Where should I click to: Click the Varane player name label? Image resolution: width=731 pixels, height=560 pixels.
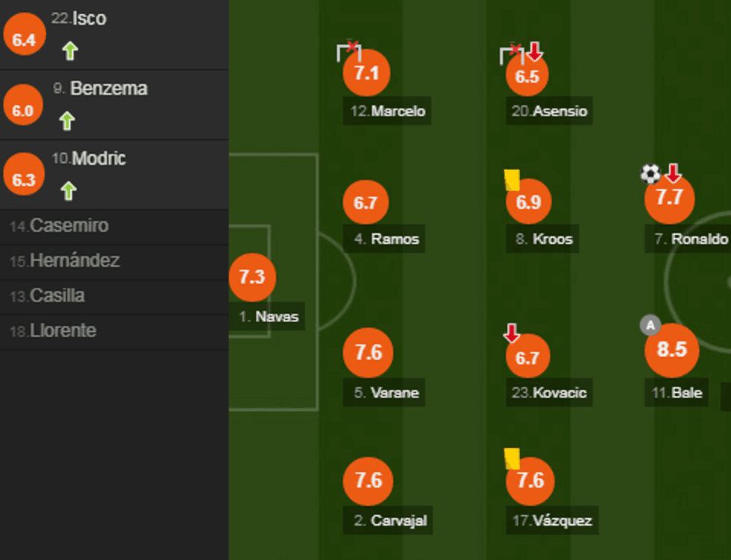(386, 393)
